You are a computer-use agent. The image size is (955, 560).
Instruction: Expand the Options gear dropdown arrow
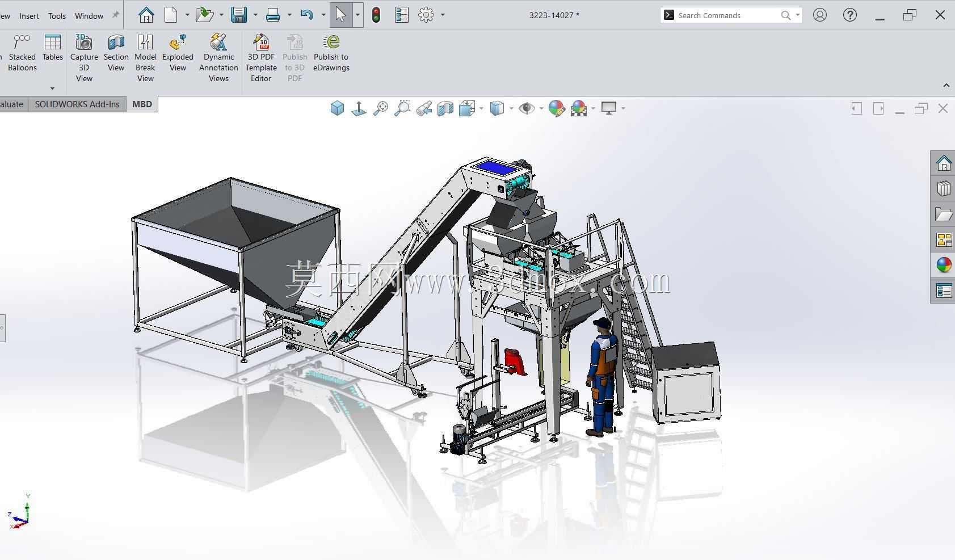tap(443, 15)
